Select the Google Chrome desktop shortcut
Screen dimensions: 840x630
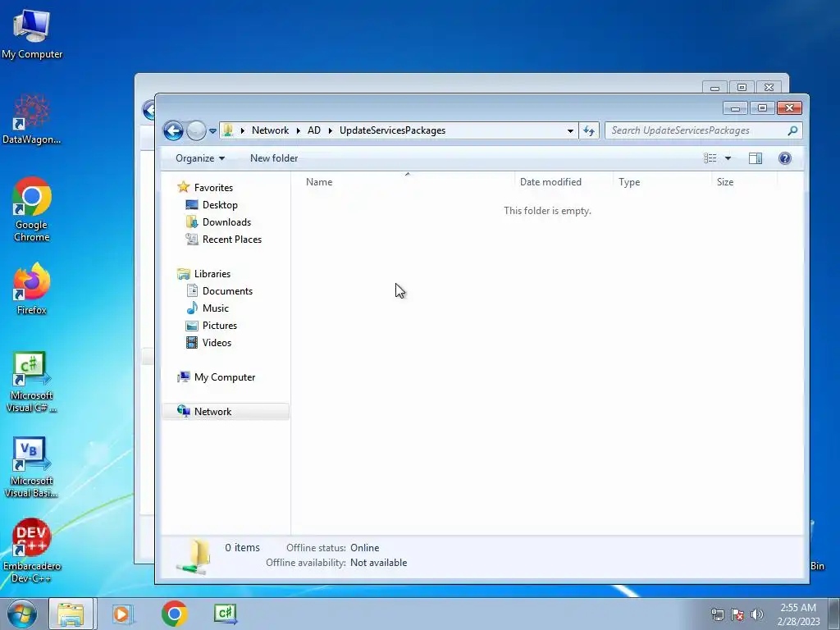[32, 209]
